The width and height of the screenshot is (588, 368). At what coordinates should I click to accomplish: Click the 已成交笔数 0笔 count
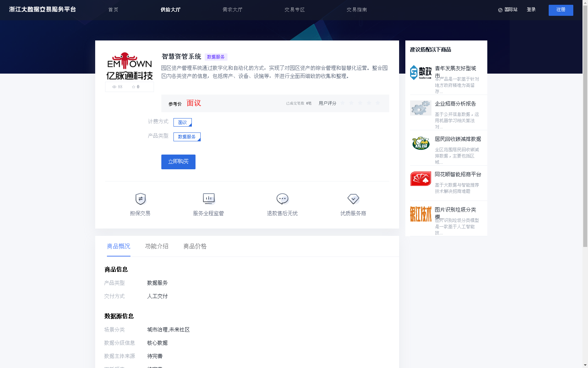point(299,103)
